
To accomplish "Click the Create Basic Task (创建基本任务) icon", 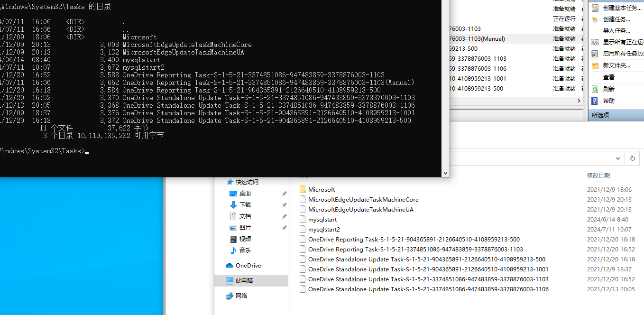I will click(x=595, y=8).
